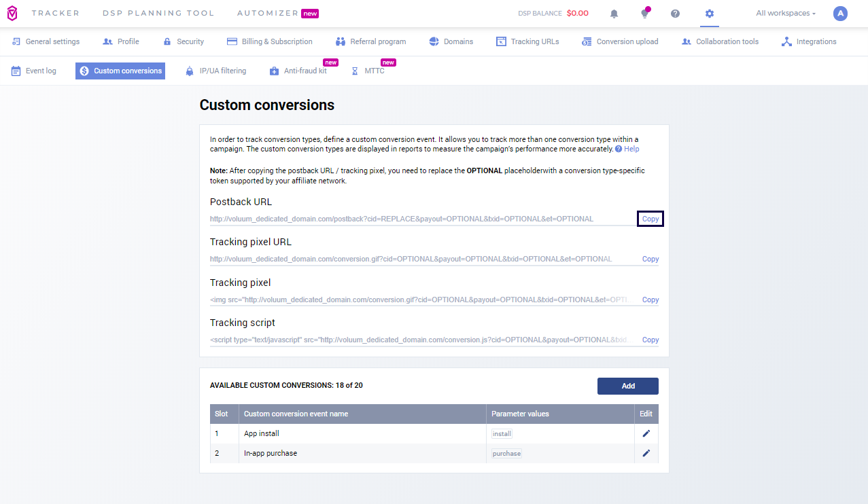Image resolution: width=868 pixels, height=504 pixels.
Task: Copy the Tracking pixel URL
Action: click(x=650, y=259)
